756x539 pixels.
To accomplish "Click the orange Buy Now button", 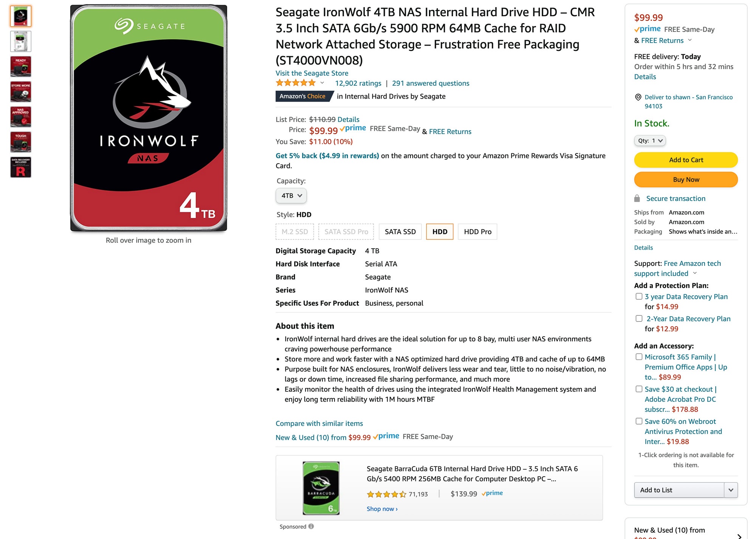I will point(686,179).
